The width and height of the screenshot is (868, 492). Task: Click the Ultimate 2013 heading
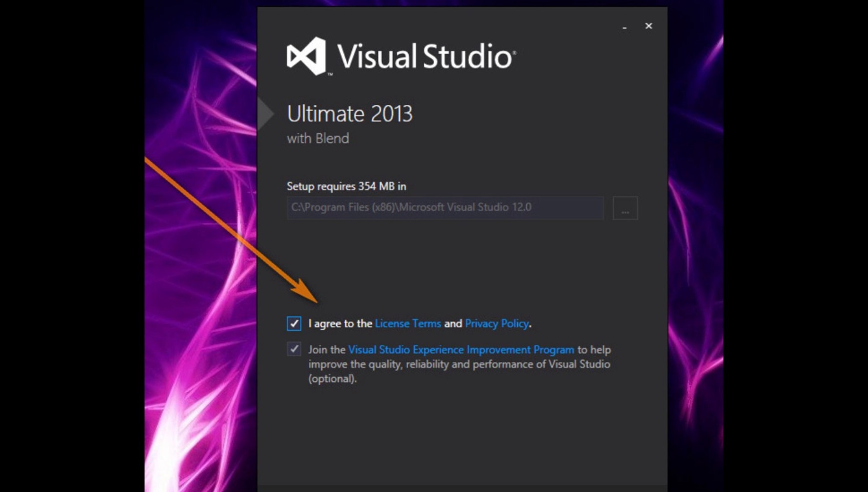point(350,113)
